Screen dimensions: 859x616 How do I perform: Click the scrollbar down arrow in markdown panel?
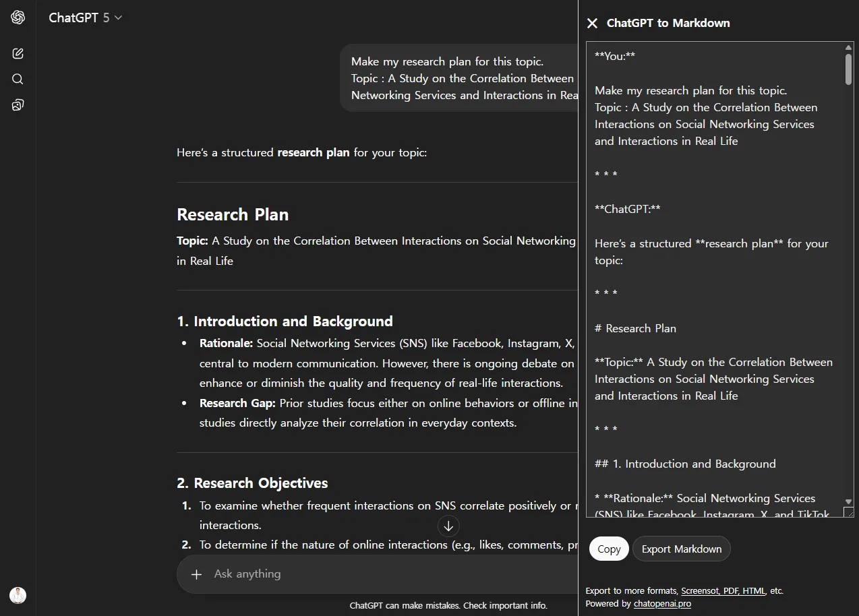pos(848,501)
